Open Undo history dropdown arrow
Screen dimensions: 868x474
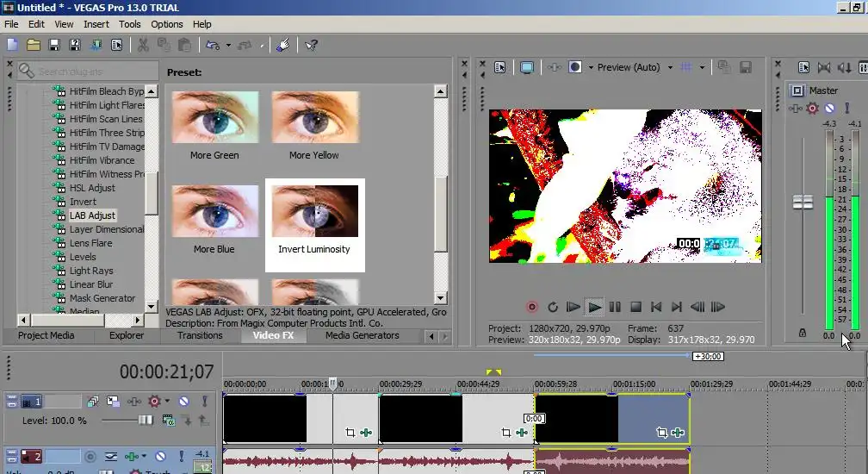point(228,46)
